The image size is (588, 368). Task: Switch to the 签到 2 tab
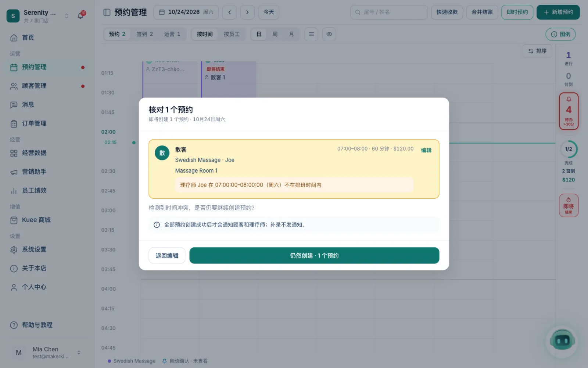[x=145, y=34]
